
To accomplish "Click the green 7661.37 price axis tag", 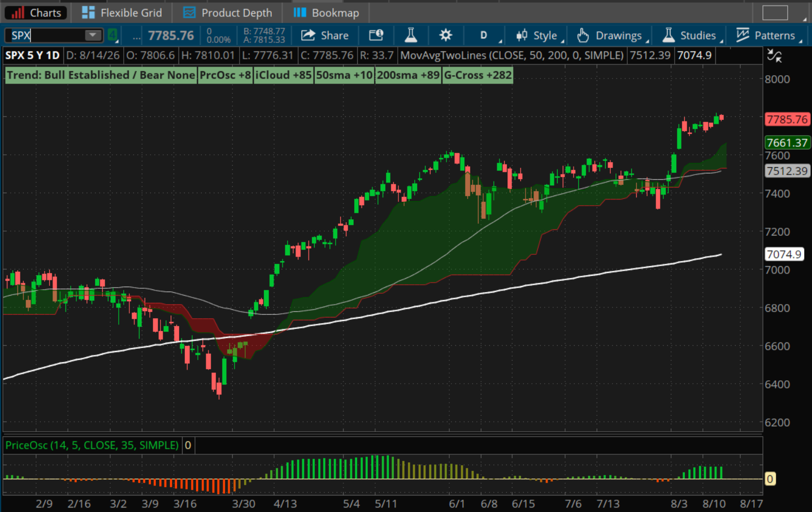I will tap(787, 142).
